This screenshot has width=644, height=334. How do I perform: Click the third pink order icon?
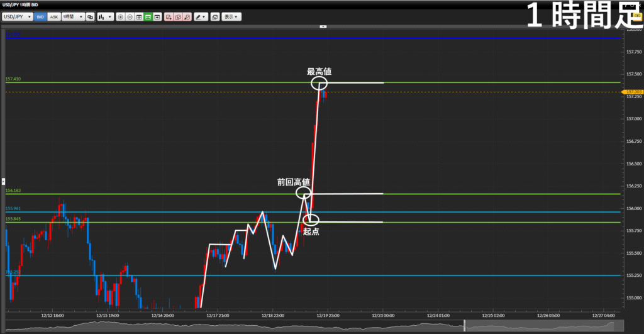(187, 16)
